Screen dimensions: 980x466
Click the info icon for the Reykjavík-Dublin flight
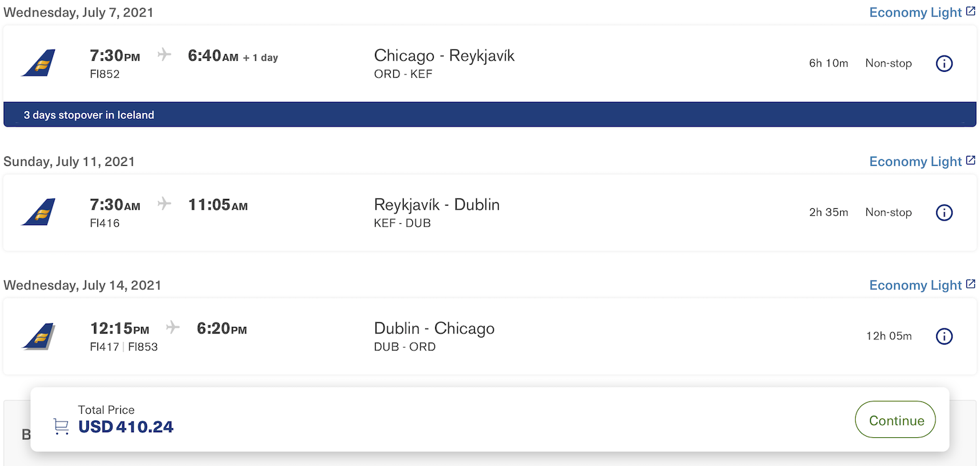pyautogui.click(x=943, y=212)
